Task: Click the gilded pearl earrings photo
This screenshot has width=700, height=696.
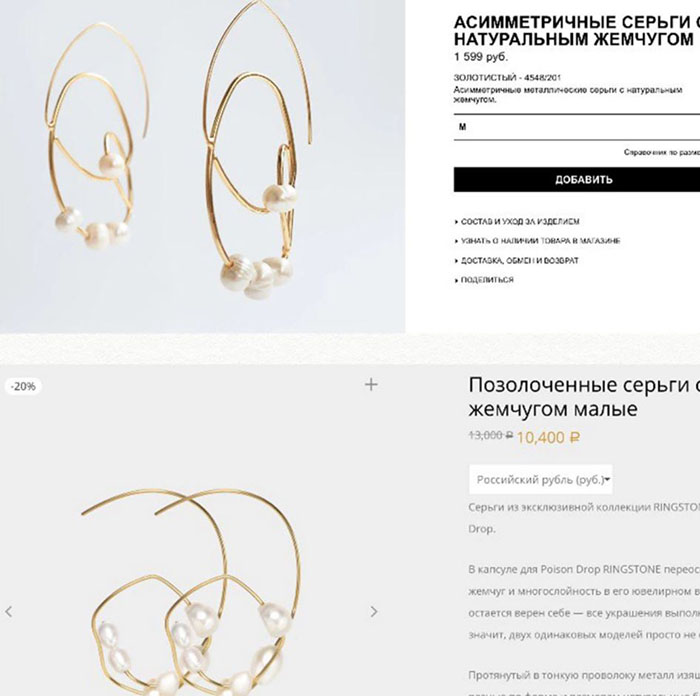Action: [x=191, y=530]
